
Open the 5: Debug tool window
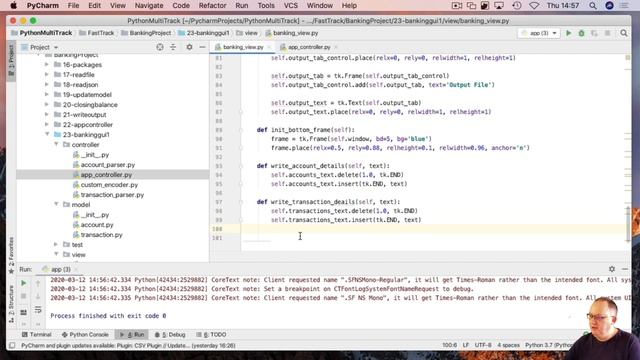(170, 334)
